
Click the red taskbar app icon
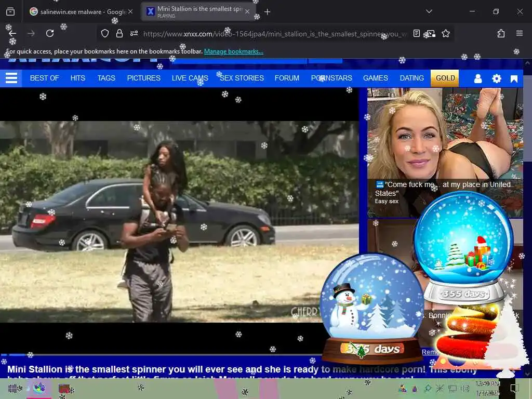[x=64, y=388]
